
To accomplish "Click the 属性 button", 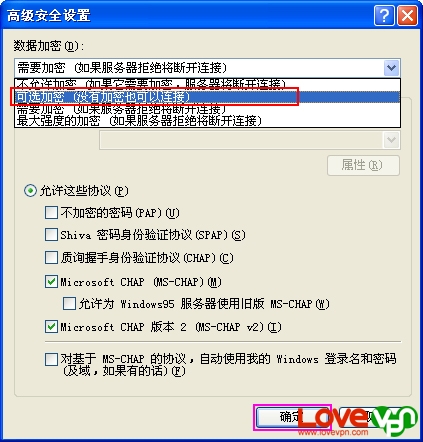I will tap(363, 165).
